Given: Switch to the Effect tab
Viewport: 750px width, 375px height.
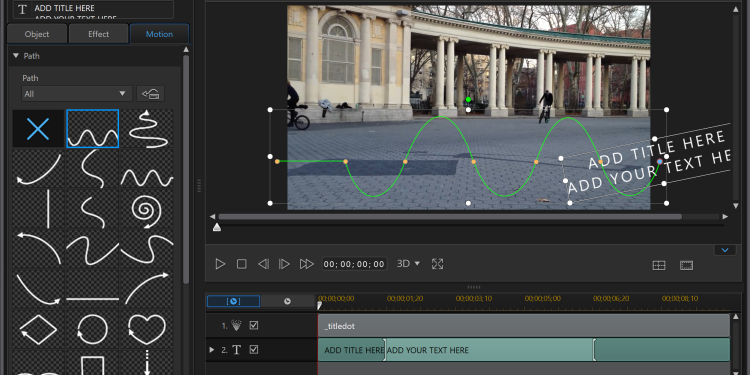Looking at the screenshot, I should pyautogui.click(x=99, y=34).
